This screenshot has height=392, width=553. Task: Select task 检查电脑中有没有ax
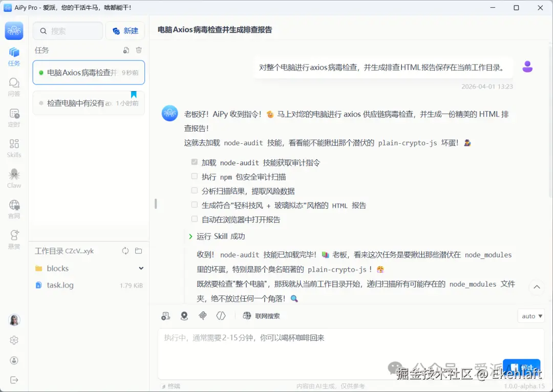pyautogui.click(x=89, y=103)
